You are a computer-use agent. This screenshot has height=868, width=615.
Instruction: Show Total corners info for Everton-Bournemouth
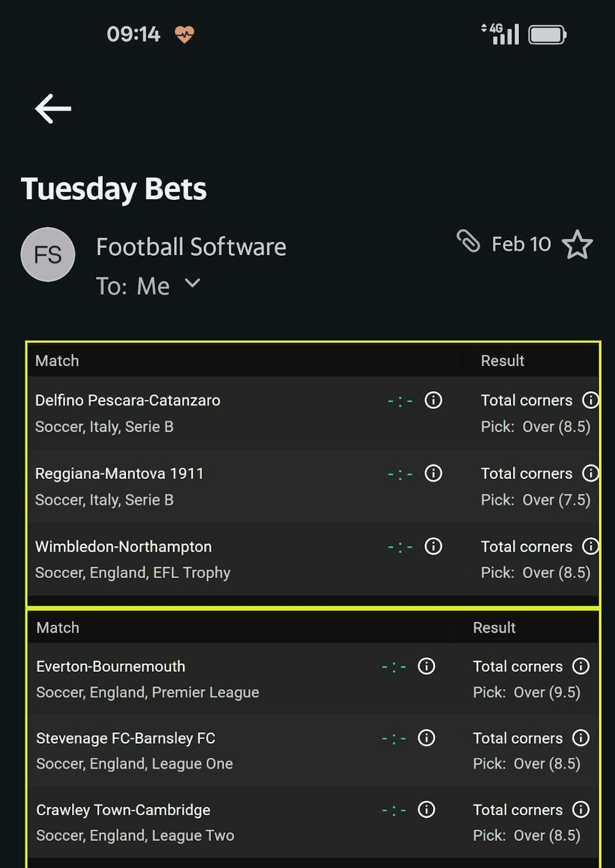point(581,666)
